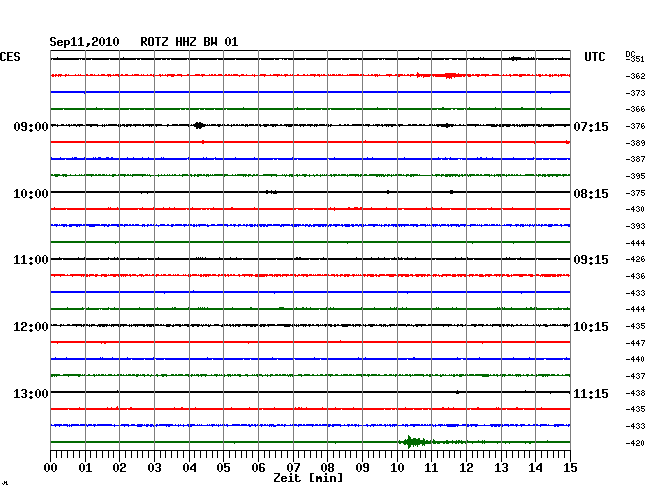Click the black burst on the 09:00 trace
650x494 pixels.
(x=199, y=125)
